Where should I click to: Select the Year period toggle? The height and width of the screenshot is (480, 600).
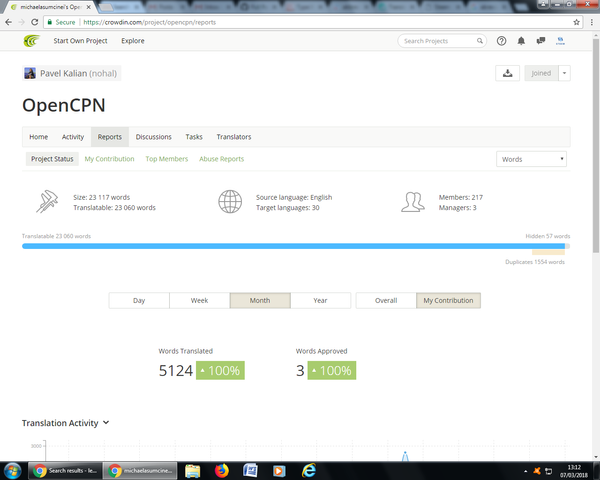320,300
